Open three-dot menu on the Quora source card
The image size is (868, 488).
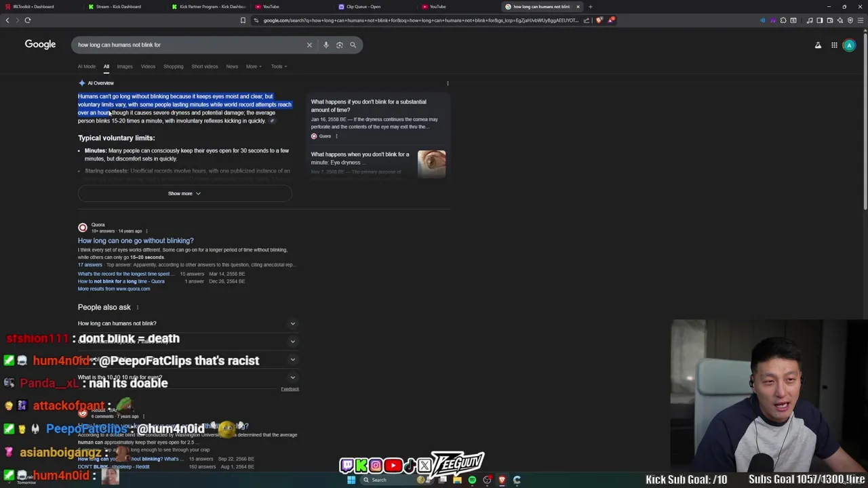coord(336,136)
